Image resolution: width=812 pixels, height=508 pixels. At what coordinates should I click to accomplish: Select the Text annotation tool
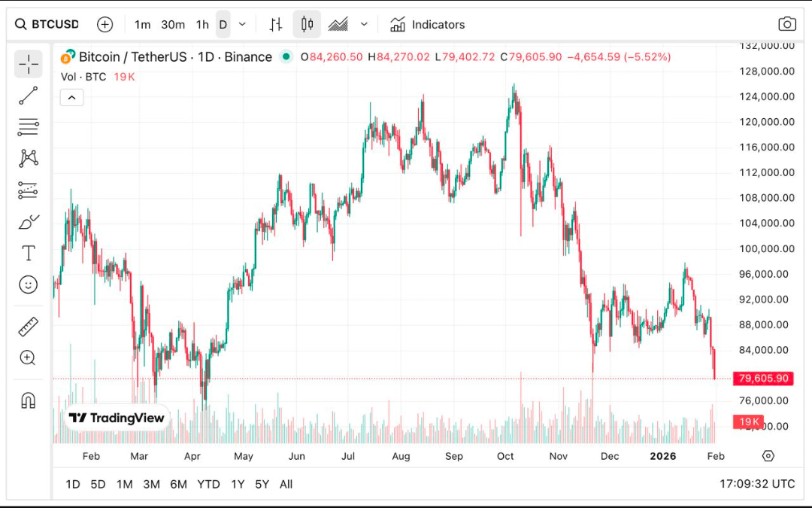pyautogui.click(x=29, y=254)
